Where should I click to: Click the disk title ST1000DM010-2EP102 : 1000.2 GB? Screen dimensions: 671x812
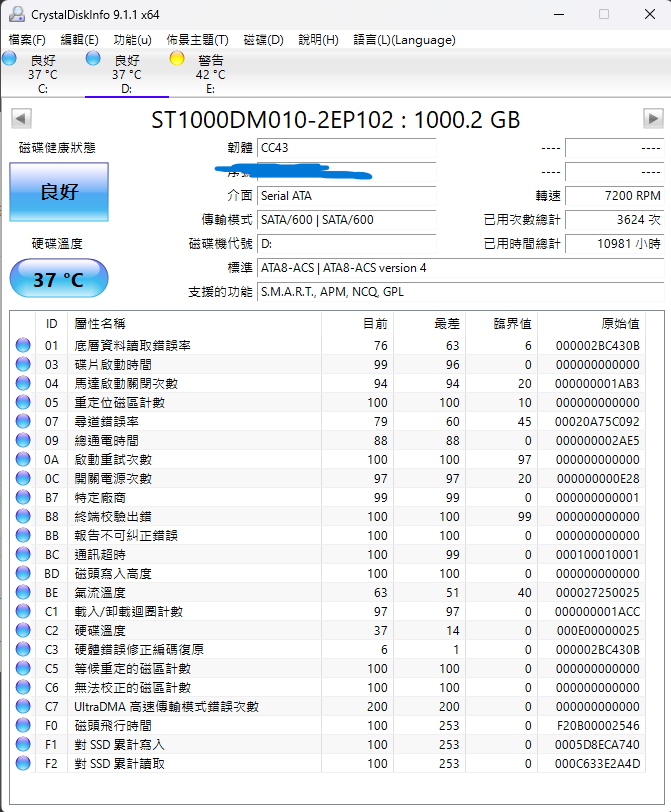tap(336, 120)
